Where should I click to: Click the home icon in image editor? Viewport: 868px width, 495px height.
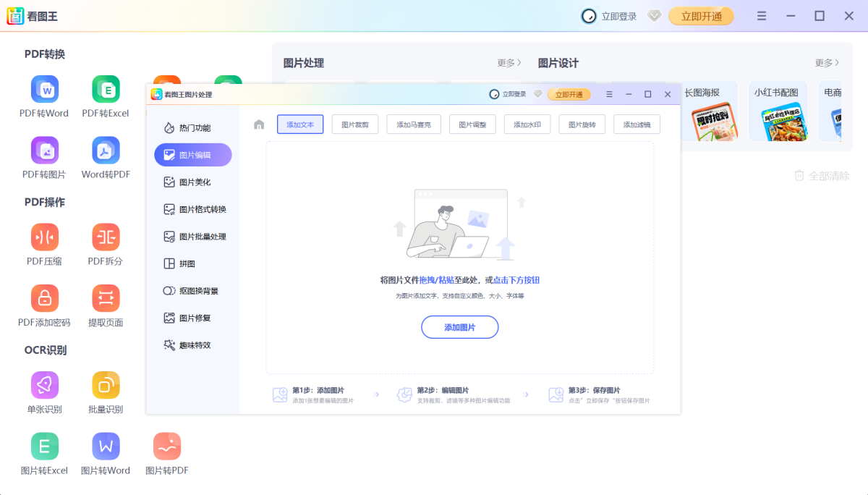pyautogui.click(x=259, y=124)
